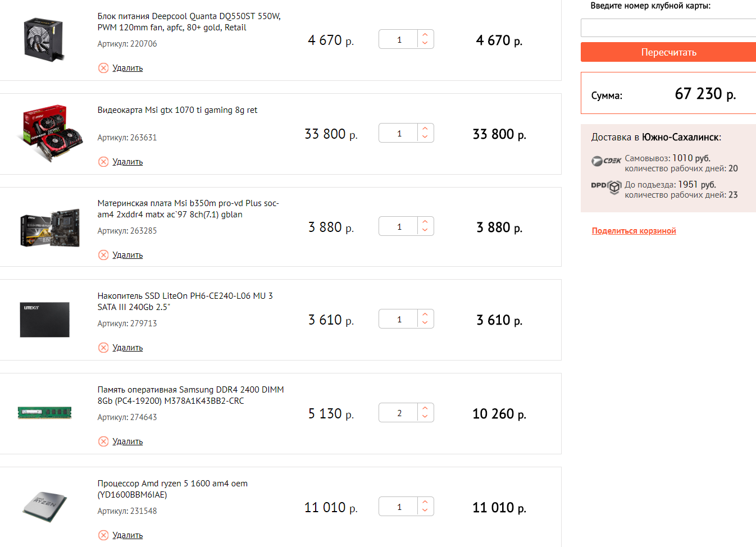Click the remove icon for Samsung DDR4 memory
This screenshot has width=756, height=547.
pyautogui.click(x=103, y=441)
